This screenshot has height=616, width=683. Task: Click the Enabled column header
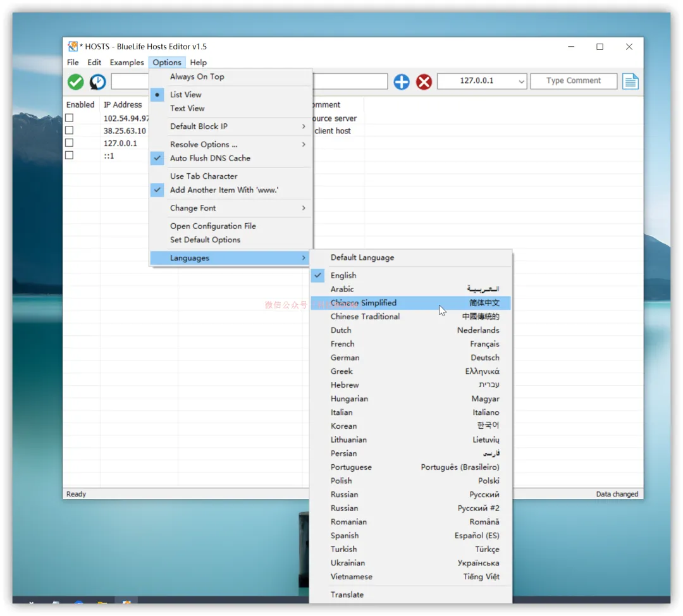pos(80,104)
